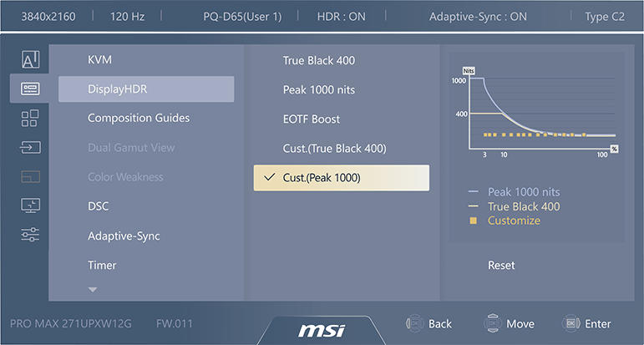This screenshot has height=345, width=644.
Task: Click the Nits axis label on graph
Action: (x=469, y=71)
